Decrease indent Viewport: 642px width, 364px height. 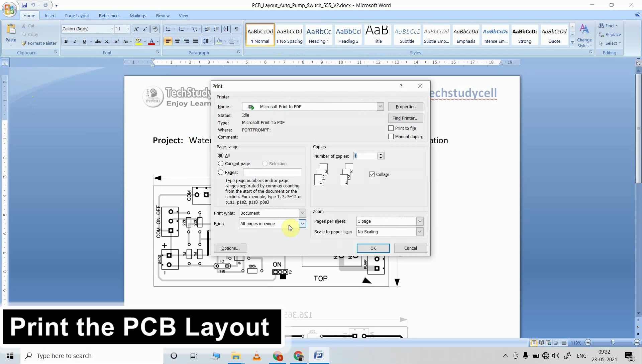tap(207, 29)
